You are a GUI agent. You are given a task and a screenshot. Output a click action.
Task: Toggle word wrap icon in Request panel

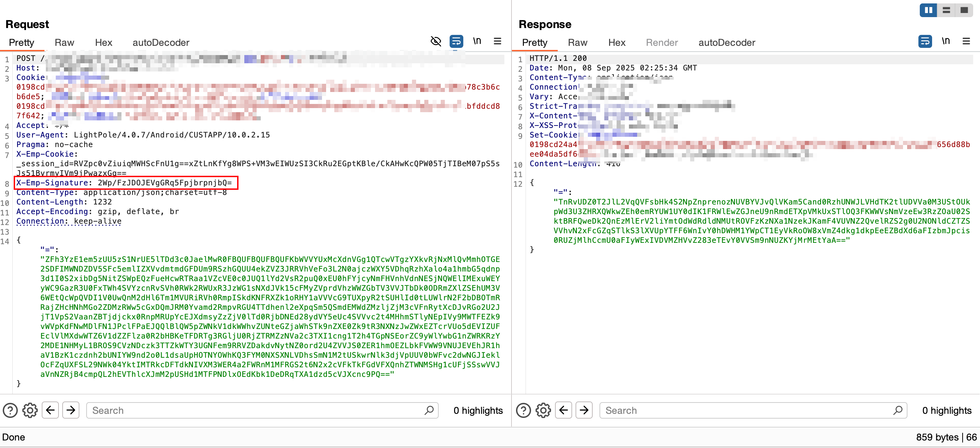tap(456, 41)
